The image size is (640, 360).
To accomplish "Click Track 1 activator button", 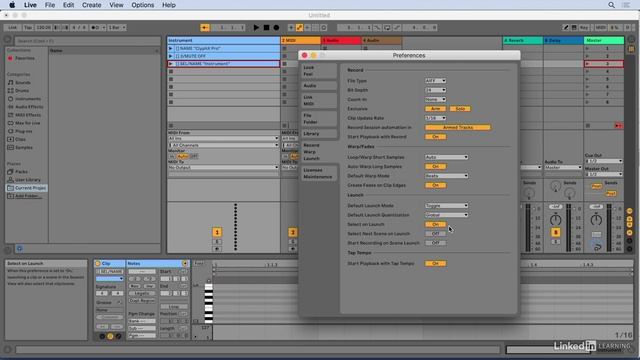I will (x=217, y=232).
